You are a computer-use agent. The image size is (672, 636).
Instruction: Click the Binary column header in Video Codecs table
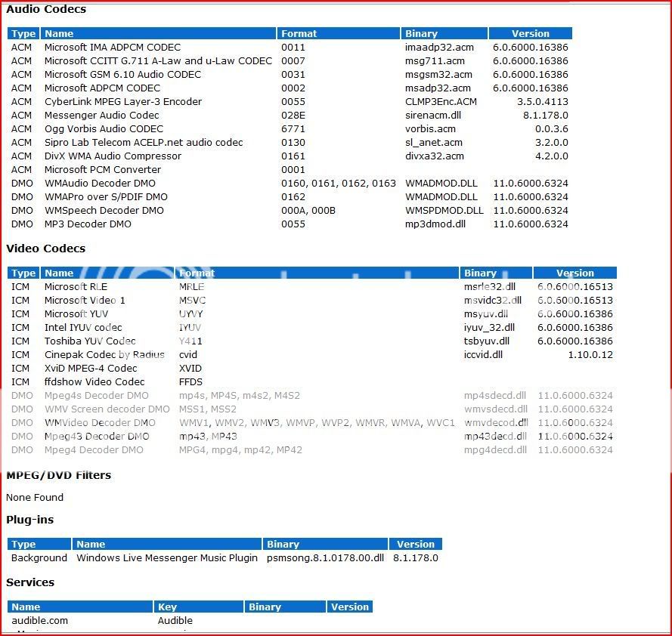(x=480, y=273)
